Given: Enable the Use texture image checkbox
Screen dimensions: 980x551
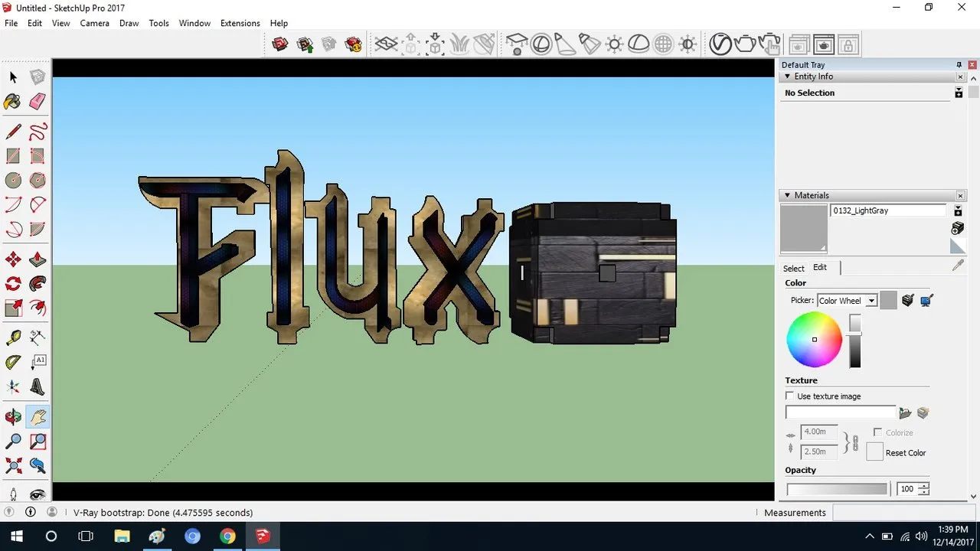Looking at the screenshot, I should [x=790, y=396].
